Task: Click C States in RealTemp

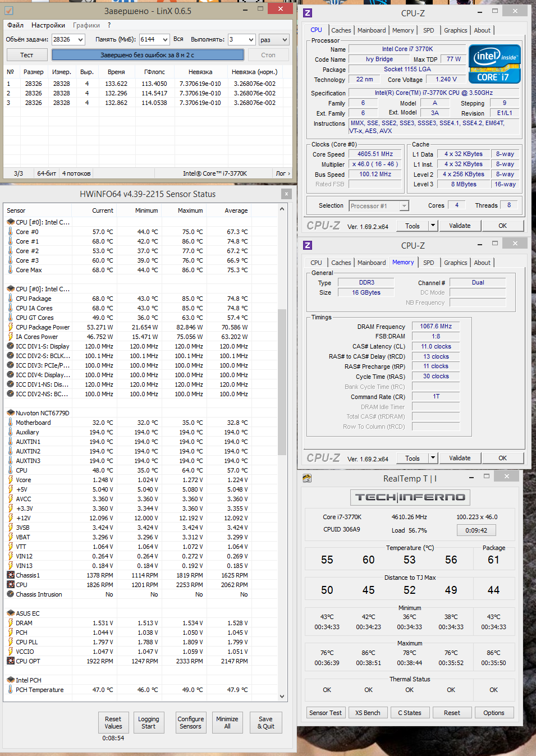Action: click(x=410, y=713)
